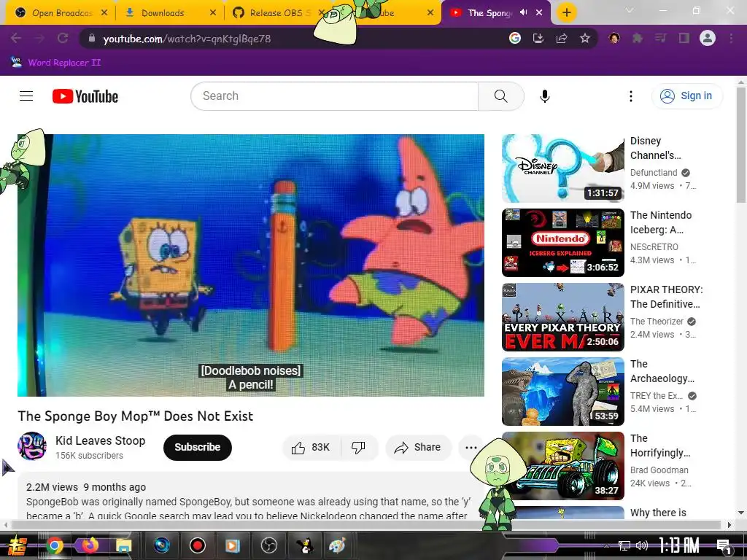Open tab search chevron dropdown
The image size is (747, 560).
pos(630,10)
